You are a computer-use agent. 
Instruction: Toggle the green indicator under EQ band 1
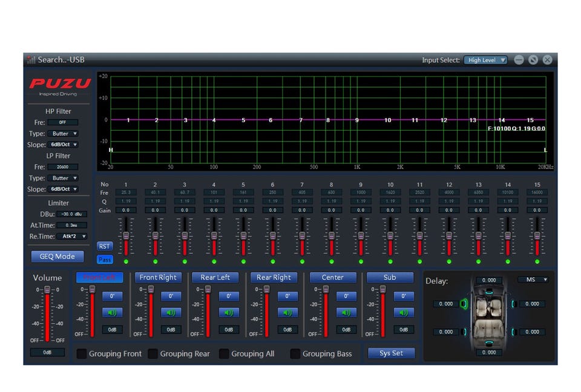tap(126, 262)
